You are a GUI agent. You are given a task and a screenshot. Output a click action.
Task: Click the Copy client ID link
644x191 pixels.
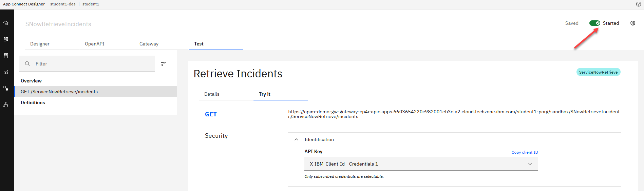(x=525, y=152)
